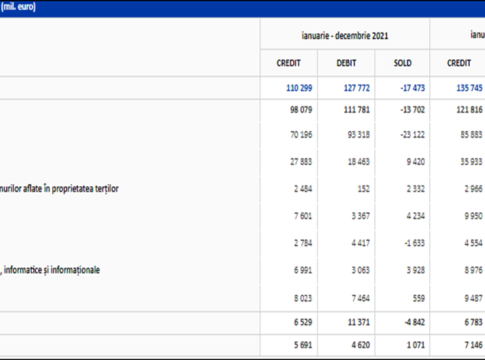Select the debit value '152'
Image resolution: width=485 pixels, height=360 pixels.
pyautogui.click(x=364, y=189)
